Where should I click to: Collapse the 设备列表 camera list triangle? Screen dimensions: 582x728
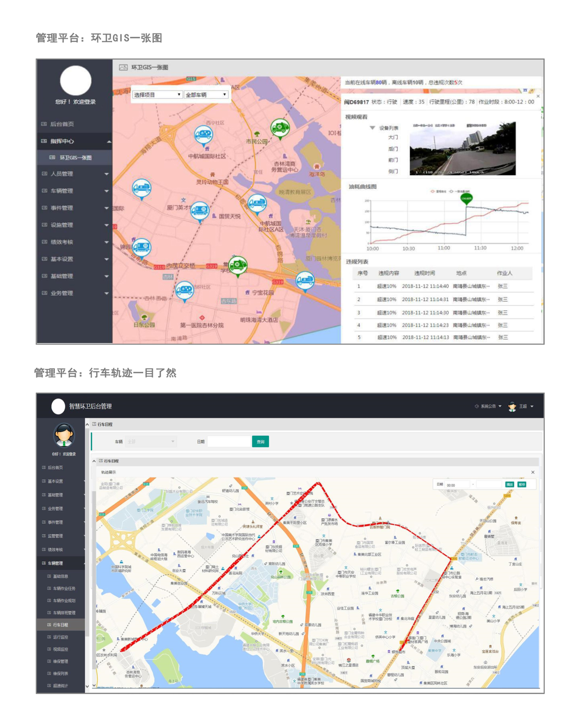point(372,128)
